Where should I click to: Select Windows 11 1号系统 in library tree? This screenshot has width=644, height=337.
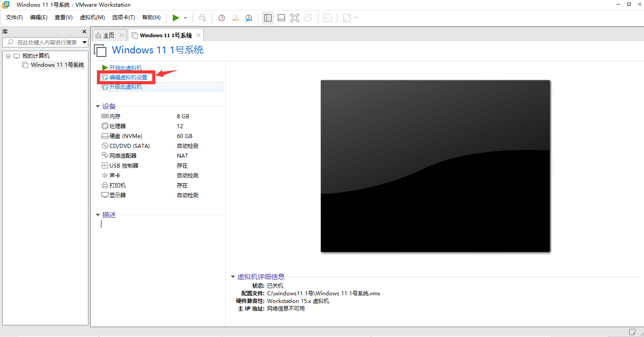pyautogui.click(x=57, y=65)
